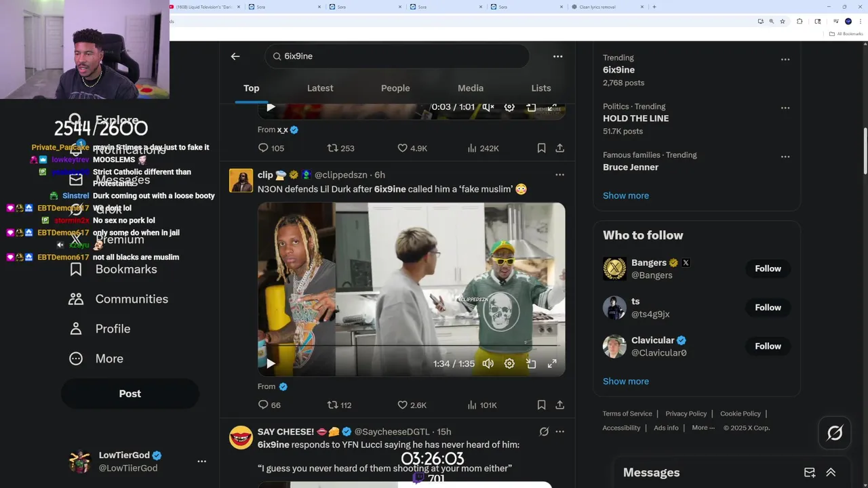Open clippedszn post more options menu
868x488 pixels.
point(559,175)
